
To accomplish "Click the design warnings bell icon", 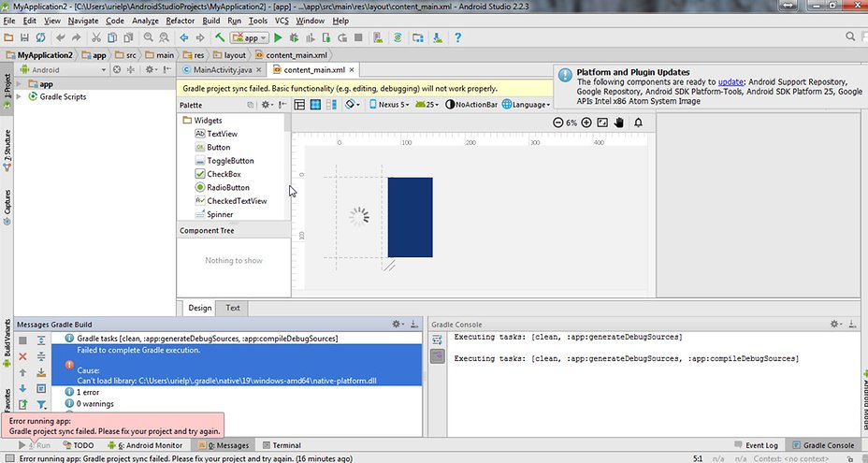I will click(x=638, y=123).
